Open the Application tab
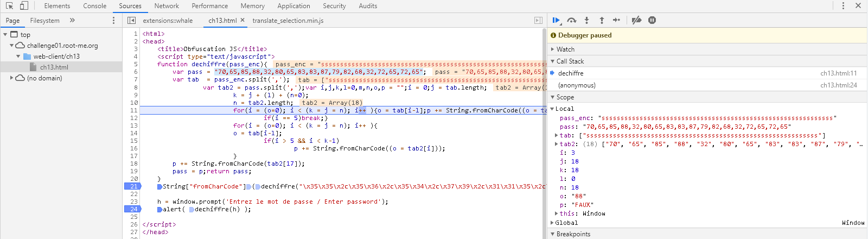 (x=294, y=6)
